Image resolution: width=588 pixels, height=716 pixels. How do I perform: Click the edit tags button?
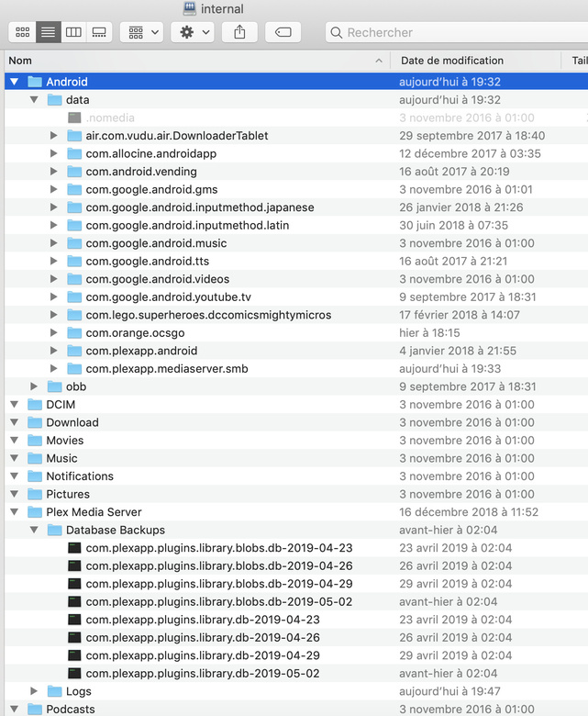[283, 32]
